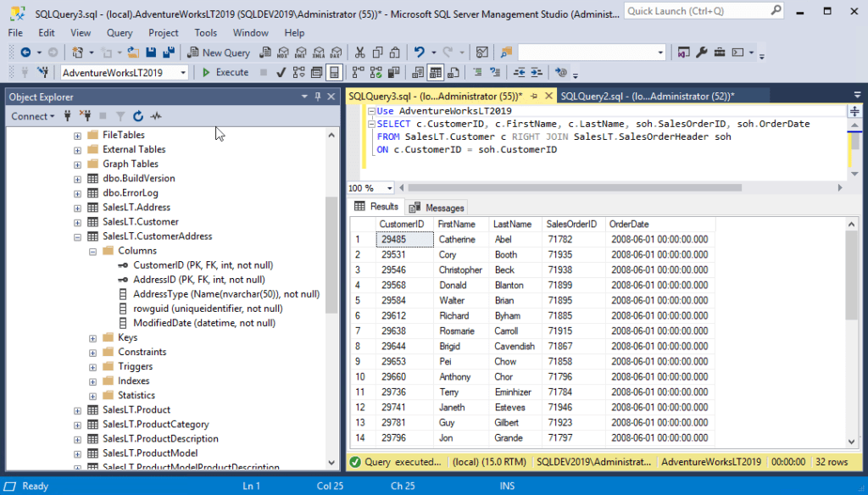The height and width of the screenshot is (495, 868).
Task: Open an MDX query with the MDX icon
Action: pyautogui.click(x=283, y=53)
